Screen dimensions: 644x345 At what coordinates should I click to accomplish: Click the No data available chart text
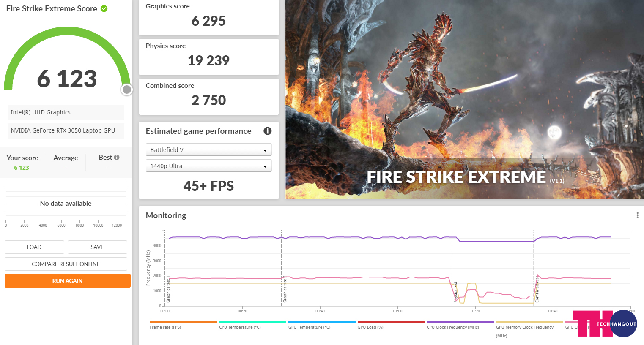point(66,203)
